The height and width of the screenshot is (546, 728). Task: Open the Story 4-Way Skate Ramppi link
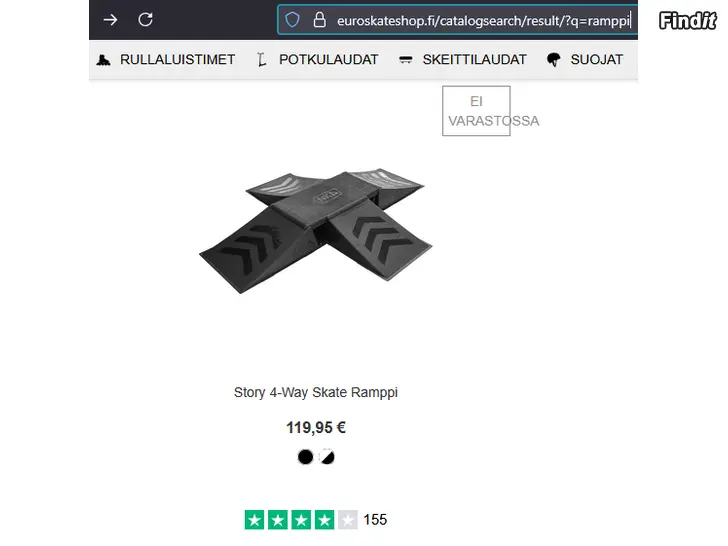click(x=316, y=392)
